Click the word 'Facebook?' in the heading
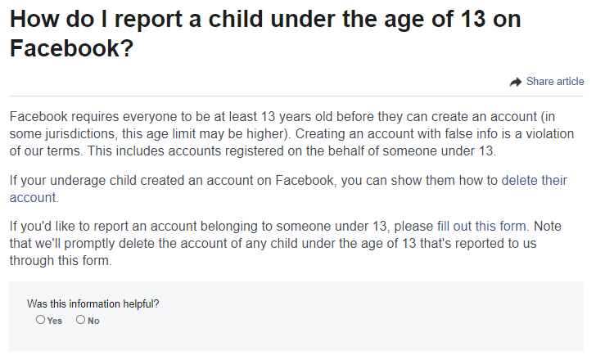605x364 pixels. click(71, 48)
